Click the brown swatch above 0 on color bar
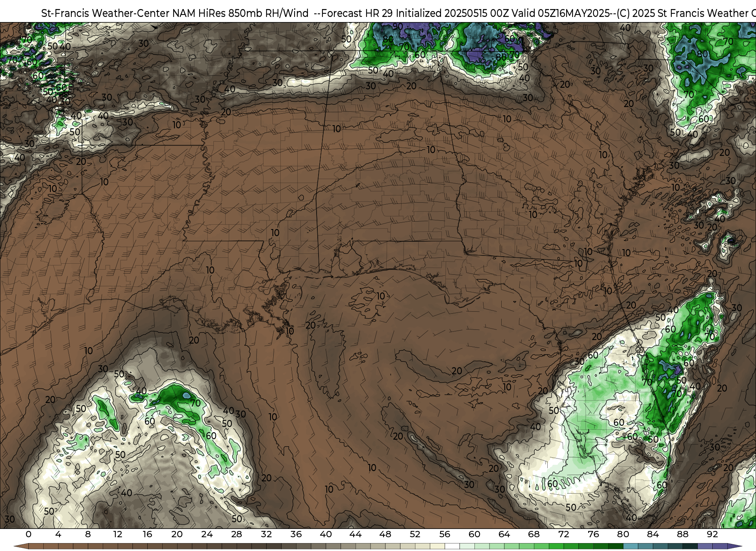This screenshot has width=756, height=551. click(36, 546)
